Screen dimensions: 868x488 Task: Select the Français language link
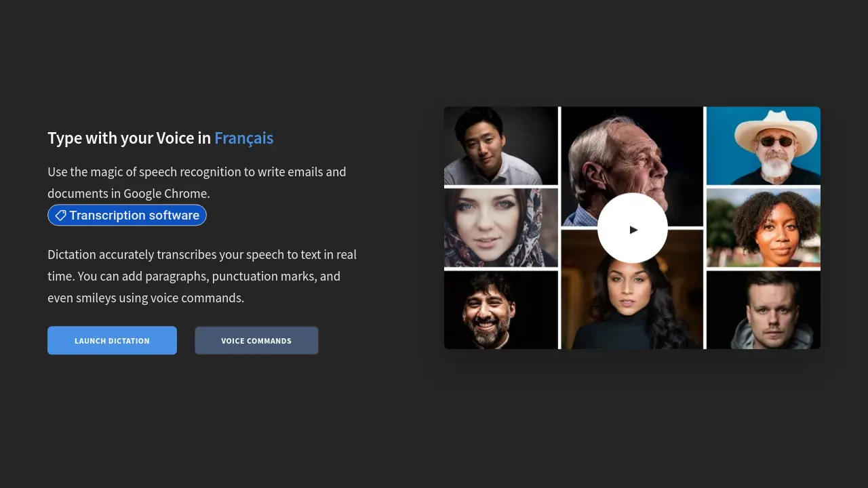(243, 138)
